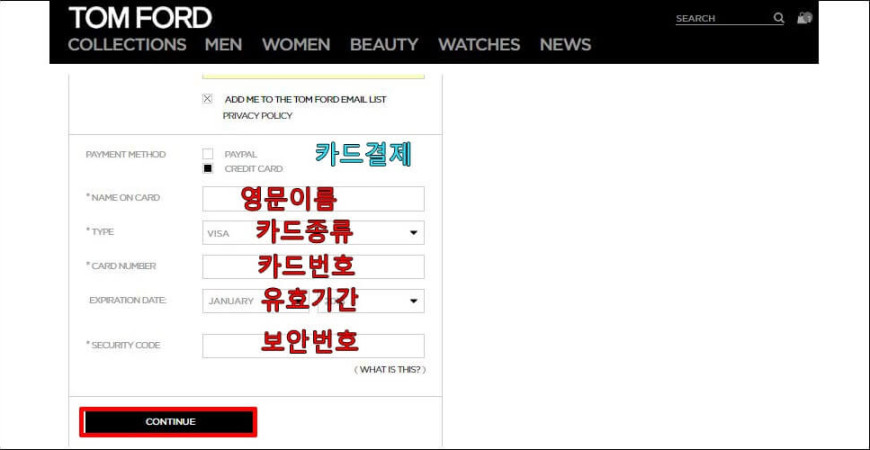Image resolution: width=870 pixels, height=450 pixels.
Task: Open the WATCHES menu
Action: click(479, 44)
